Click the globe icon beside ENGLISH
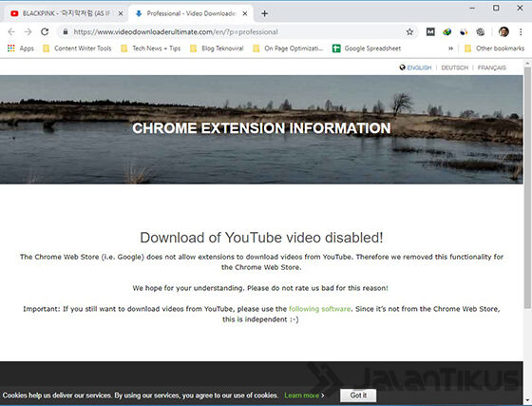532x406 pixels. point(403,68)
